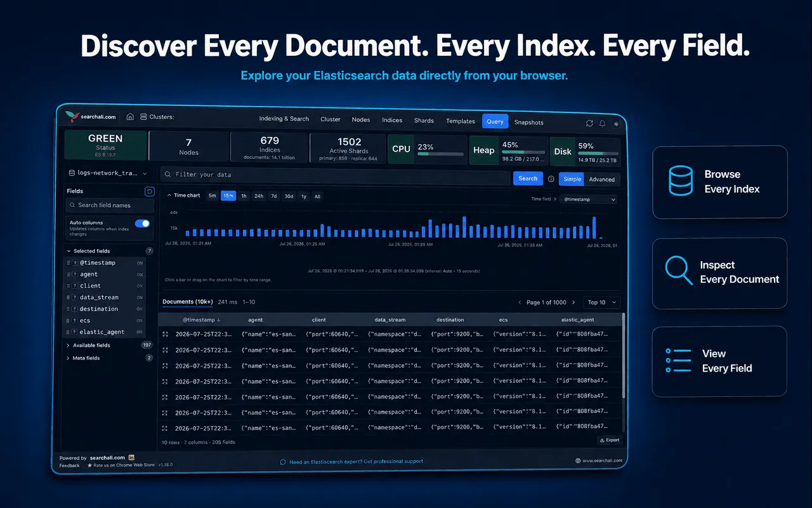Click the searchali.com bird logo

tap(72, 116)
